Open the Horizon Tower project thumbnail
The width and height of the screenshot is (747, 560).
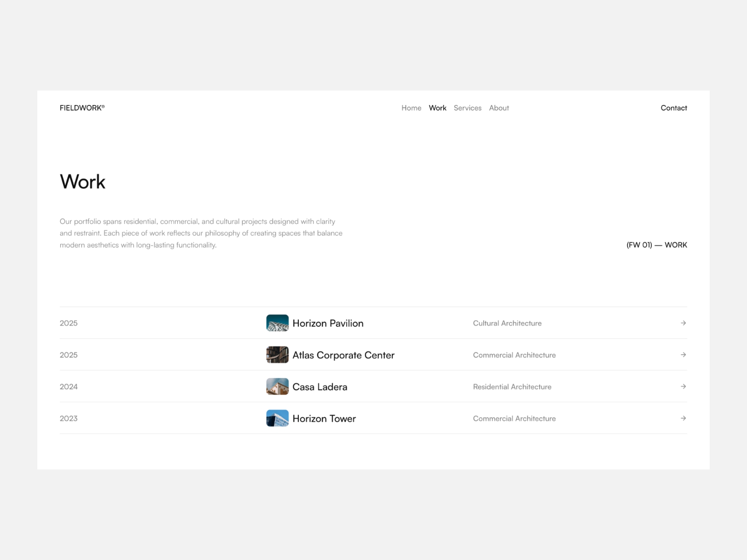coord(276,418)
